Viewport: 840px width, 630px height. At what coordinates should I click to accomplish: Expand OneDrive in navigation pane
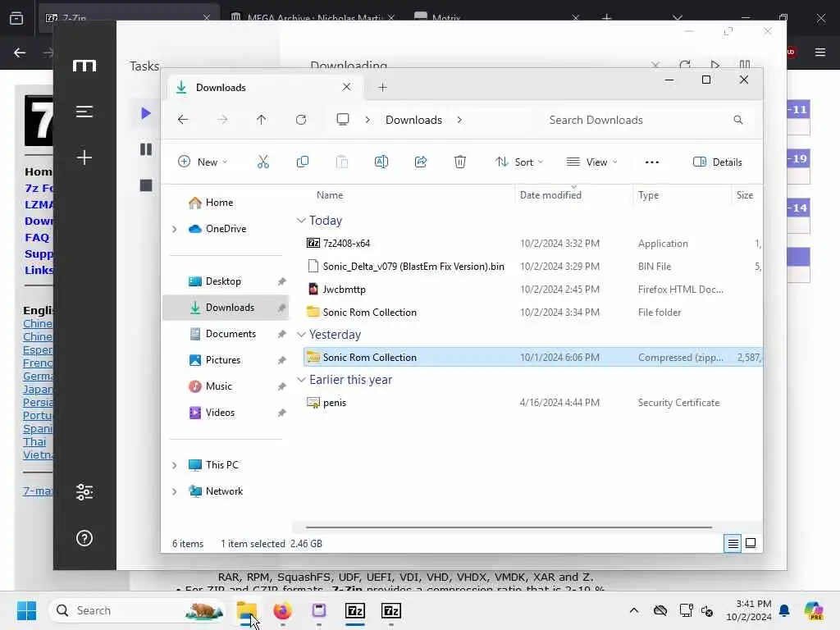(x=174, y=229)
